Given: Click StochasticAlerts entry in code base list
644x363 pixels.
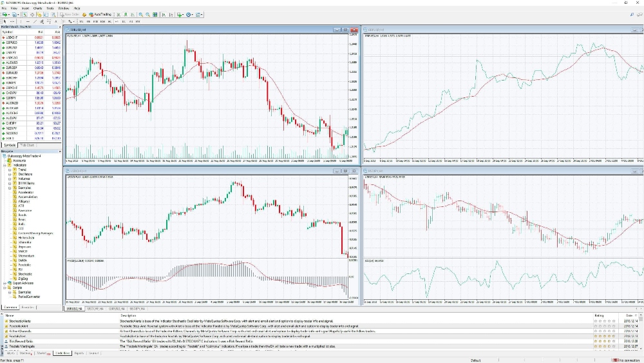Looking at the screenshot, I should point(21,320).
